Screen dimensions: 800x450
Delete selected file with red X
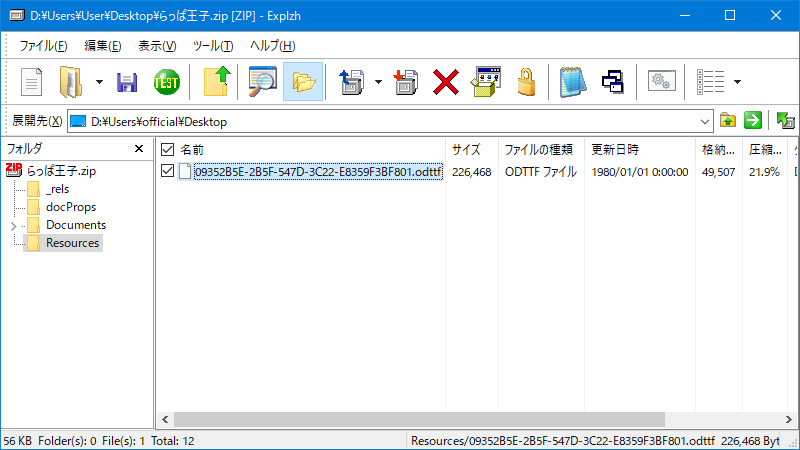pos(446,82)
